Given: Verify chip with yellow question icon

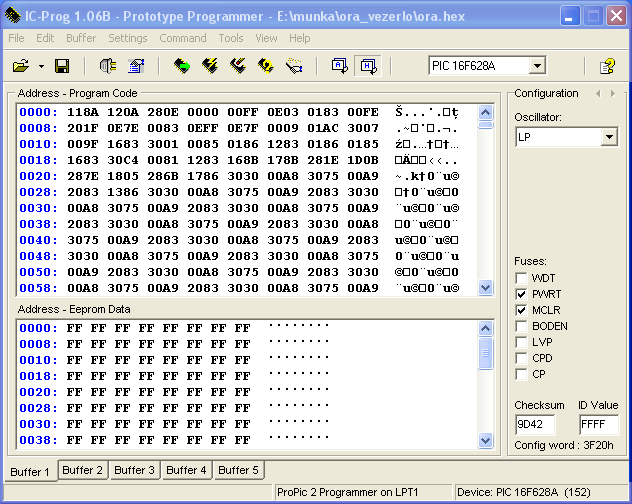Looking at the screenshot, I should pos(266,66).
